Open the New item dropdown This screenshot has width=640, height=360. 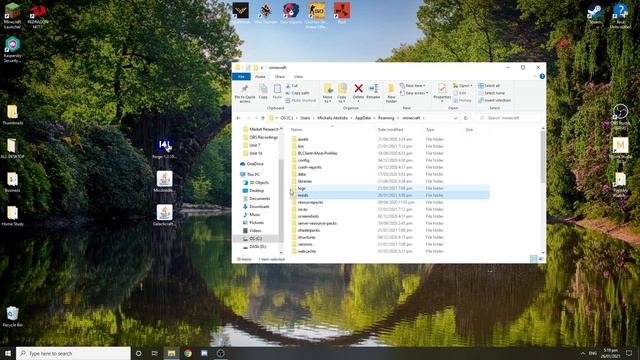click(x=413, y=86)
